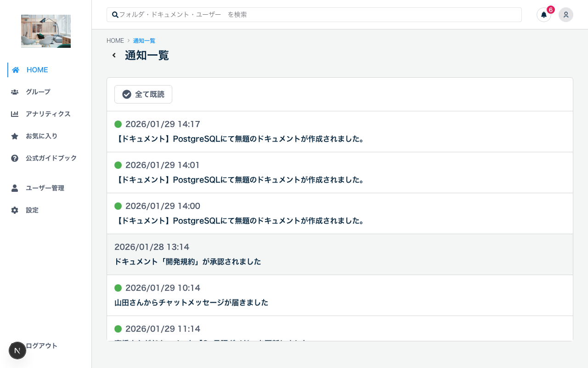This screenshot has width=588, height=368.
Task: Click the magnifier icon in the search bar
Action: pos(115,15)
